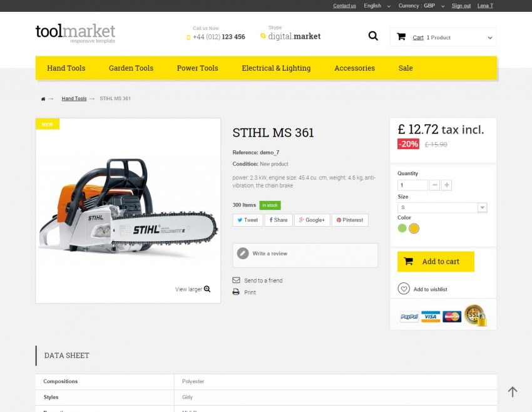This screenshot has height=412, width=532.
Task: Select the green color swatch
Action: tap(402, 228)
